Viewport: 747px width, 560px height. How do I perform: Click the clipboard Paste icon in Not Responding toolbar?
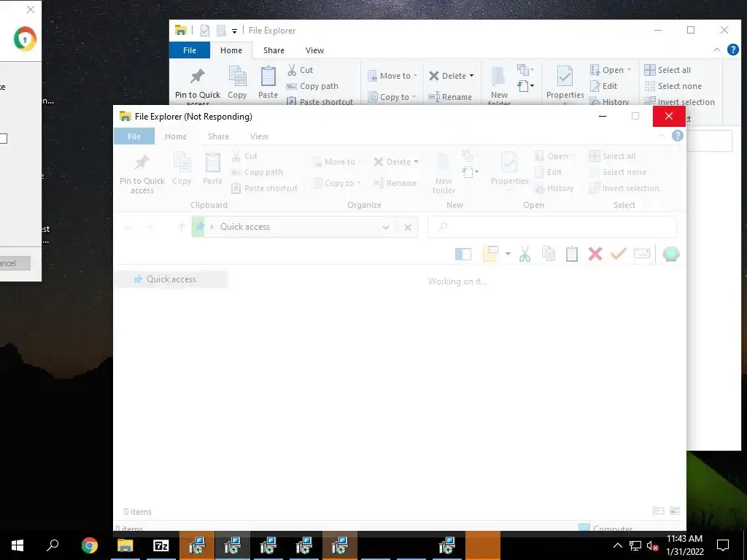[572, 254]
